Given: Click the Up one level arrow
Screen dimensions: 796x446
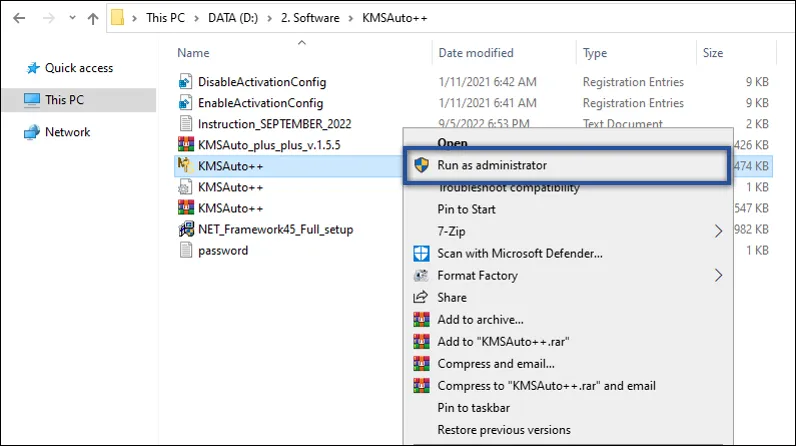Looking at the screenshot, I should 93,18.
